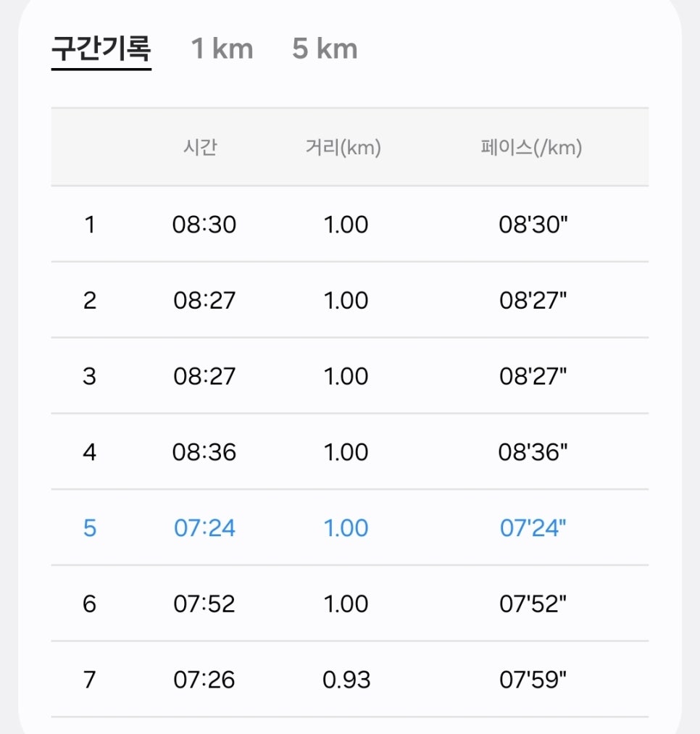Click lap 6 time 07:52

click(204, 604)
